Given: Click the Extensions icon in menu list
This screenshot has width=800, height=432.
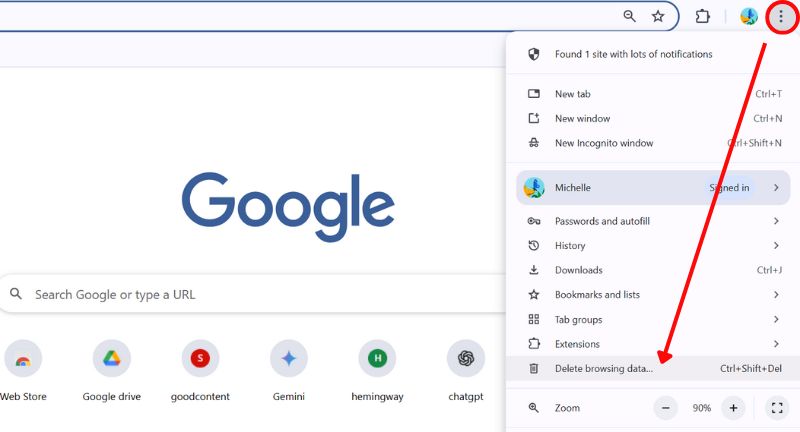Looking at the screenshot, I should pos(534,344).
